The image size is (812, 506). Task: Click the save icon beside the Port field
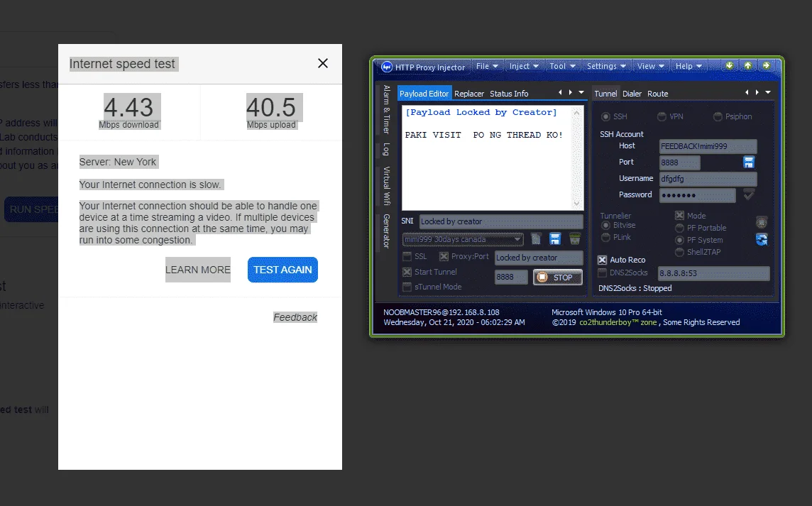749,162
